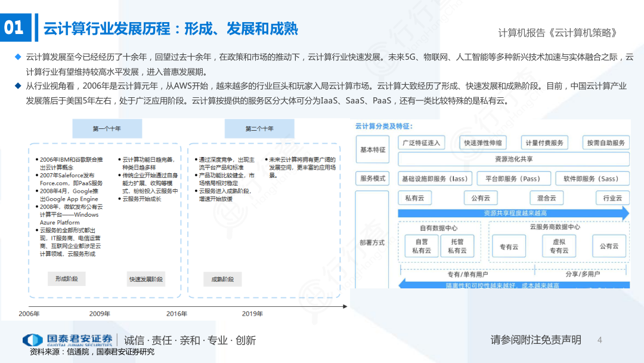This screenshot has height=363, width=644.
Task: Click bullet text 2006年IBM和谷歌联合推出云计算概念
Action: pyautogui.click(x=71, y=163)
